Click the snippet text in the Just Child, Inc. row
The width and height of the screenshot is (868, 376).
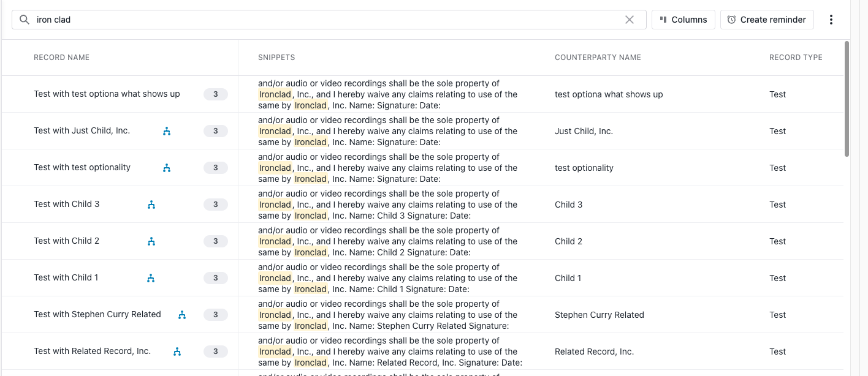(x=388, y=131)
